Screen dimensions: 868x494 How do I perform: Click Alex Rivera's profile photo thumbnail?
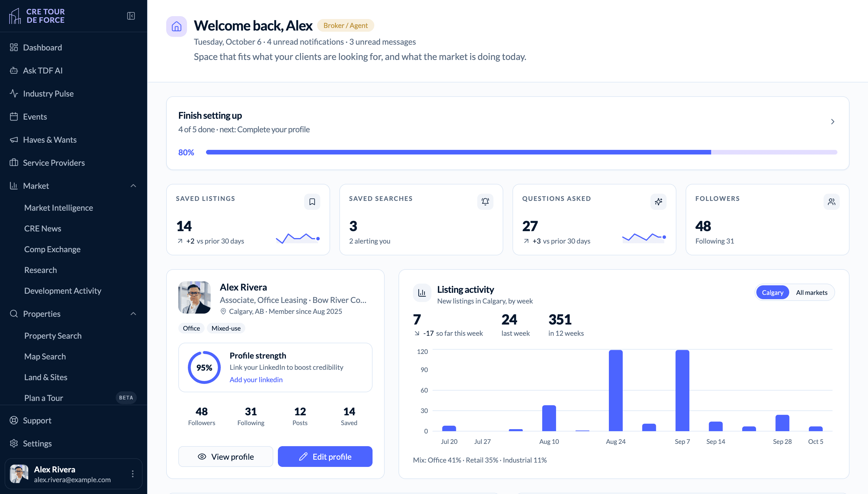[194, 297]
